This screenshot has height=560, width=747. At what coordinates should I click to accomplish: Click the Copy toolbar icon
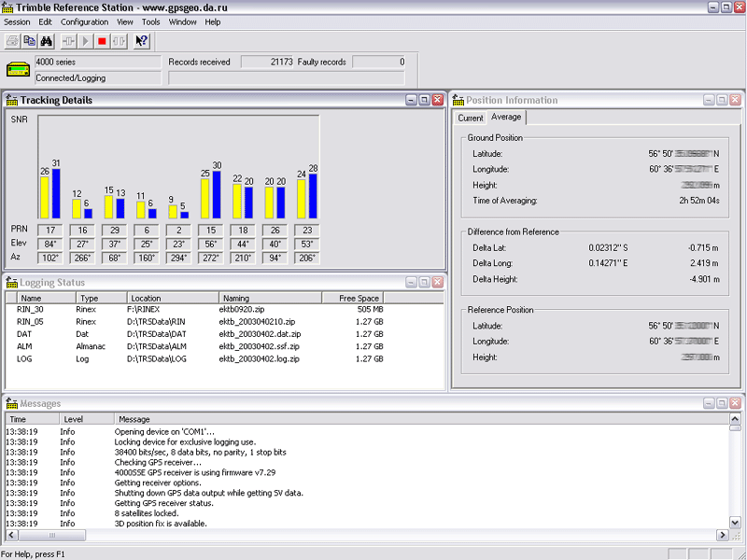point(29,41)
